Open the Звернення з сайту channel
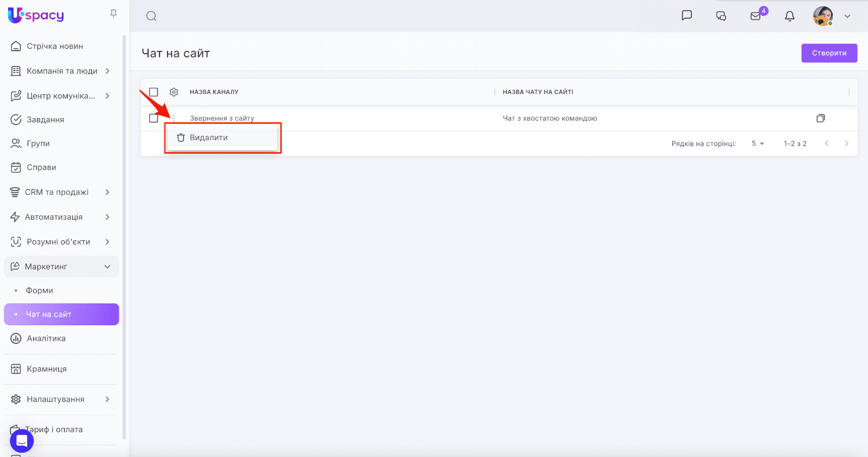This screenshot has height=457, width=868. [x=222, y=118]
